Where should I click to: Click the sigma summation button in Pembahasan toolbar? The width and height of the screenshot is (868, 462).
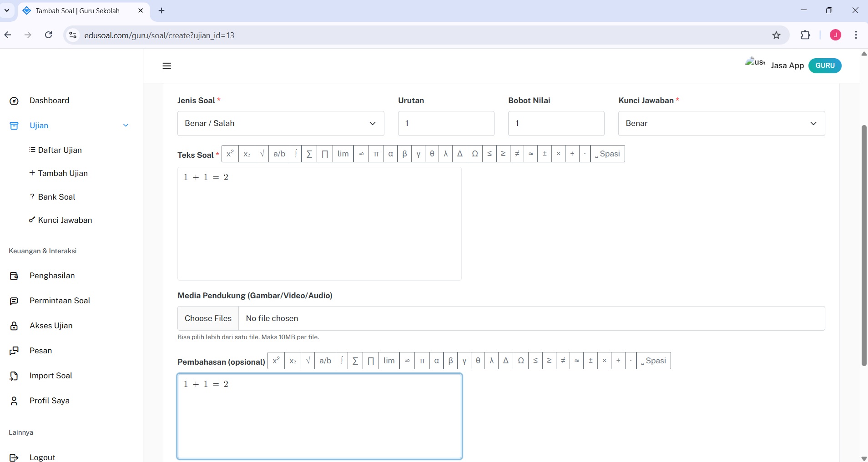(355, 361)
